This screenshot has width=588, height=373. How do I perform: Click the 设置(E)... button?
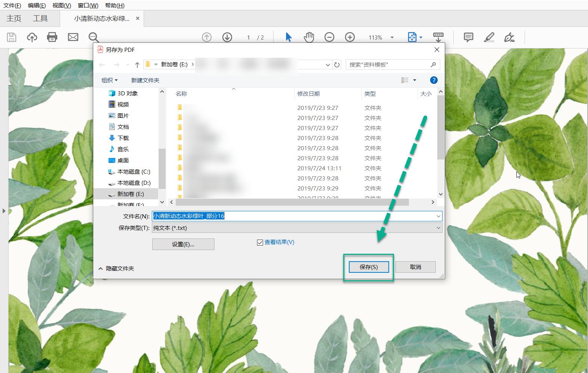pos(183,244)
